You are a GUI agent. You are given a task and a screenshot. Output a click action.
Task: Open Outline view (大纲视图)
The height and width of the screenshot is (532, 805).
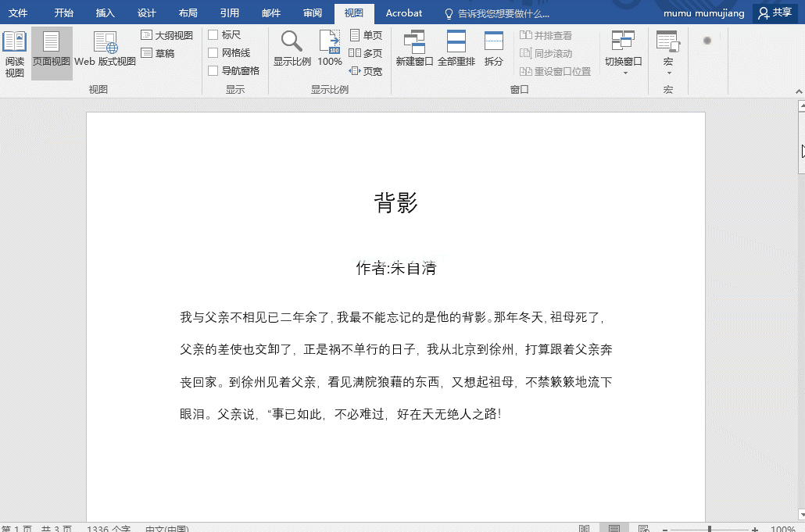click(167, 35)
